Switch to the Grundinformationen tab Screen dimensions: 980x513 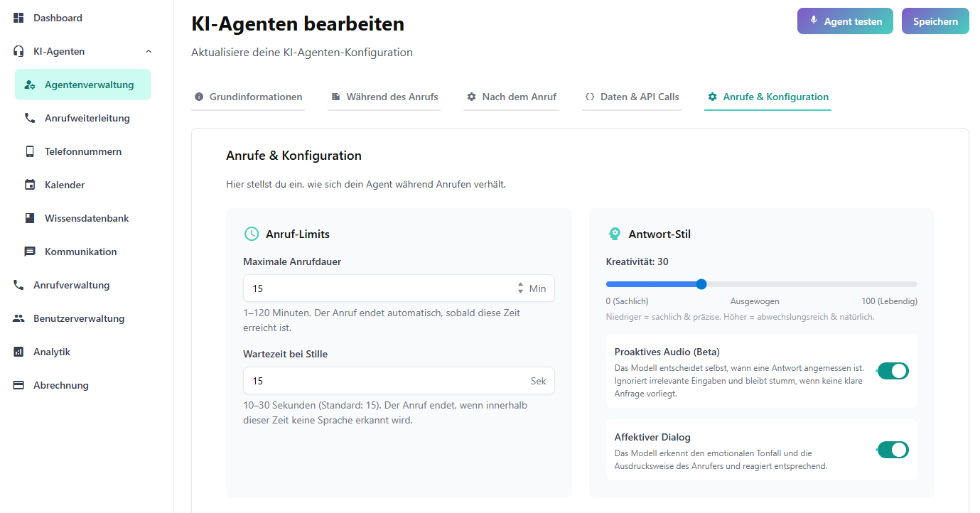point(248,97)
